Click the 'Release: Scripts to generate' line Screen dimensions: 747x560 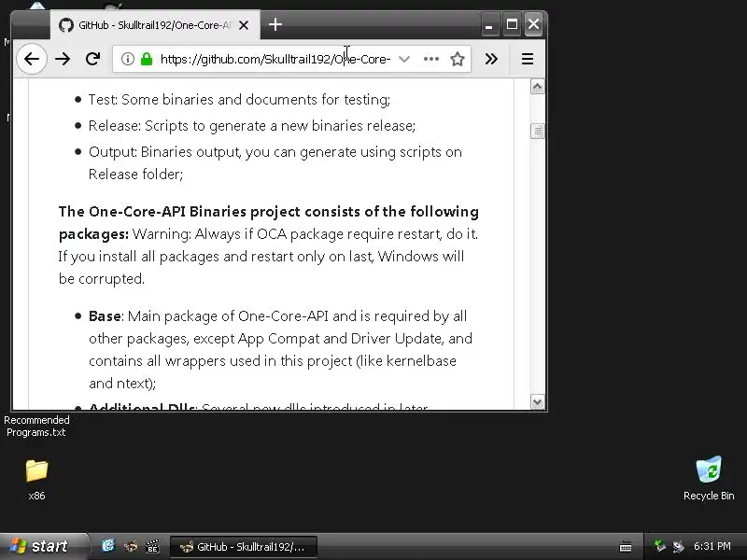point(252,126)
